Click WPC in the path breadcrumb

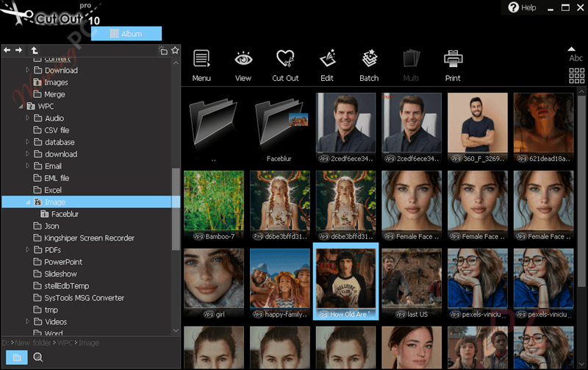65,343
